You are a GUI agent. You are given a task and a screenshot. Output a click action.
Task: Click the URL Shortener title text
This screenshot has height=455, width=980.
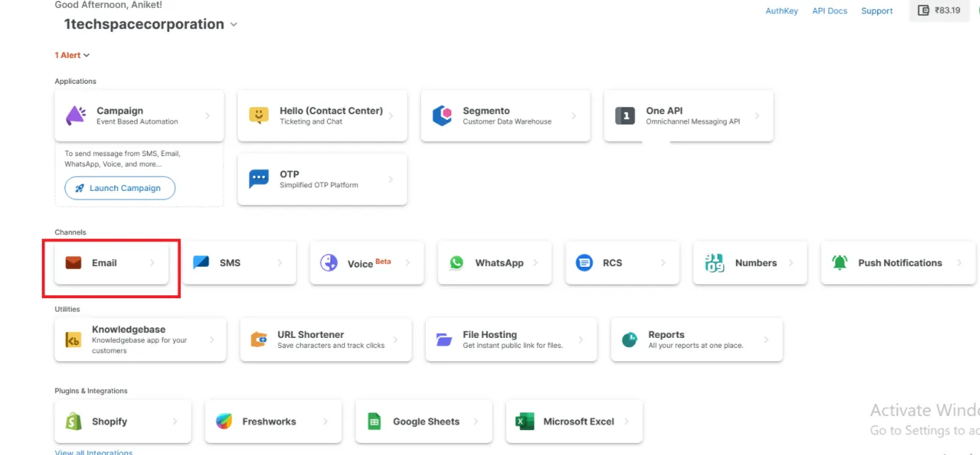click(x=311, y=334)
